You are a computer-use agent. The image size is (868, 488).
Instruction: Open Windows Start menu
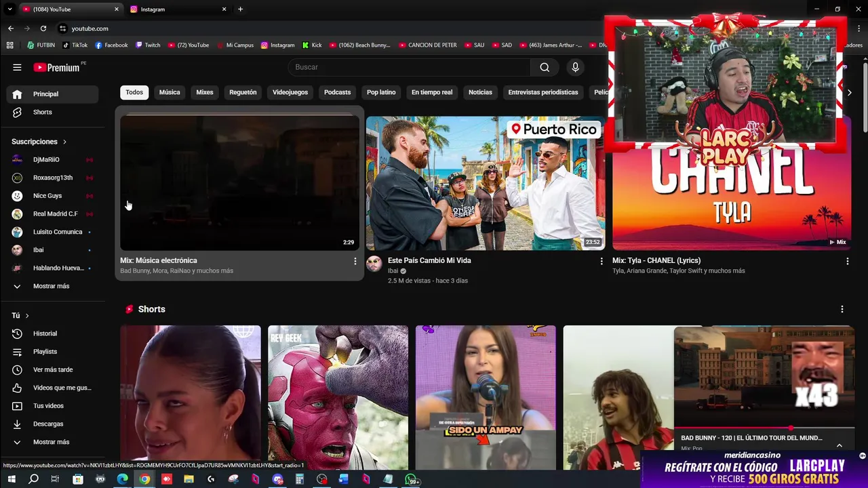(x=12, y=479)
